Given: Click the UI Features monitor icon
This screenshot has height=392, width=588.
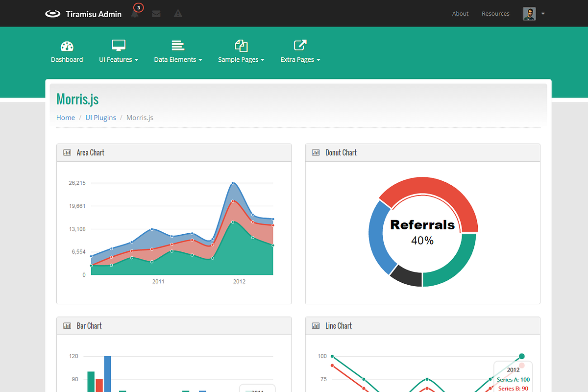Looking at the screenshot, I should point(119,46).
